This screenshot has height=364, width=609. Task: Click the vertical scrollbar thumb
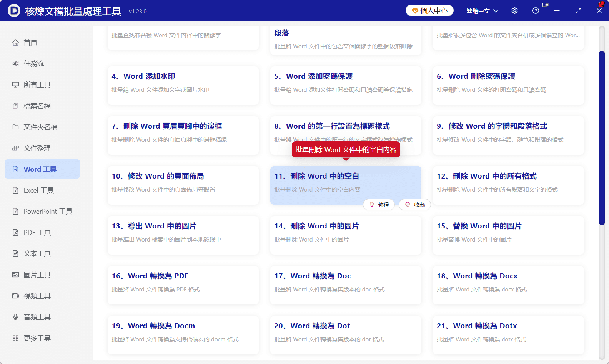(x=602, y=138)
